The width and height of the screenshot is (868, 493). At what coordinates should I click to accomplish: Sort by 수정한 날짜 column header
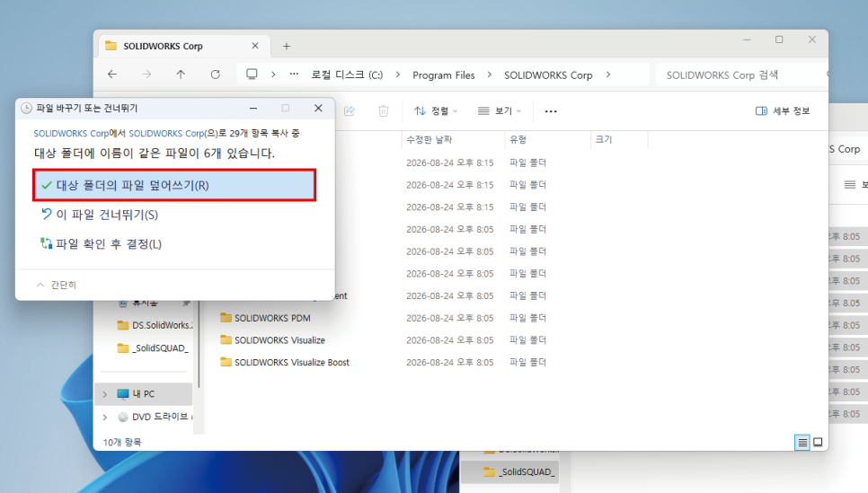click(x=429, y=139)
